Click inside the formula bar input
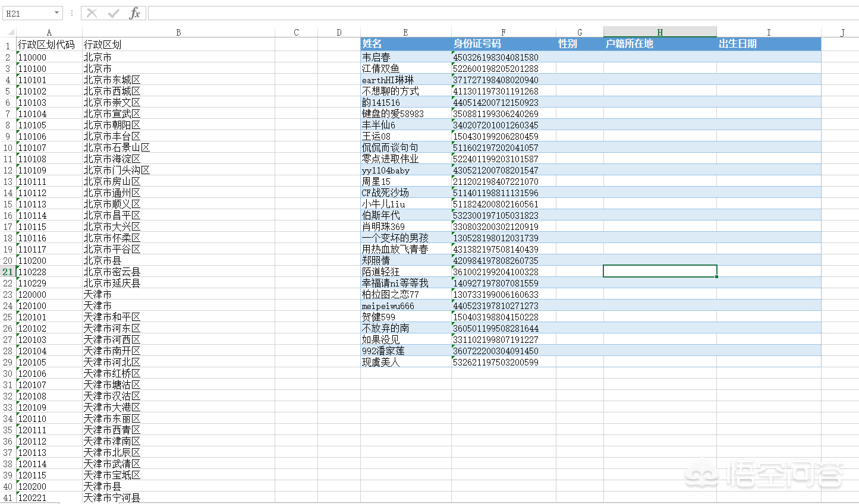The height and width of the screenshot is (504, 859). tap(502, 13)
